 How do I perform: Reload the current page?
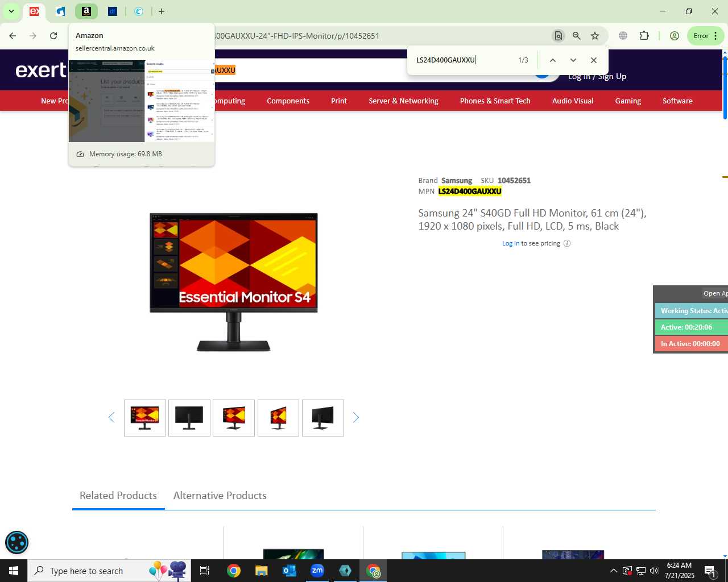53,36
